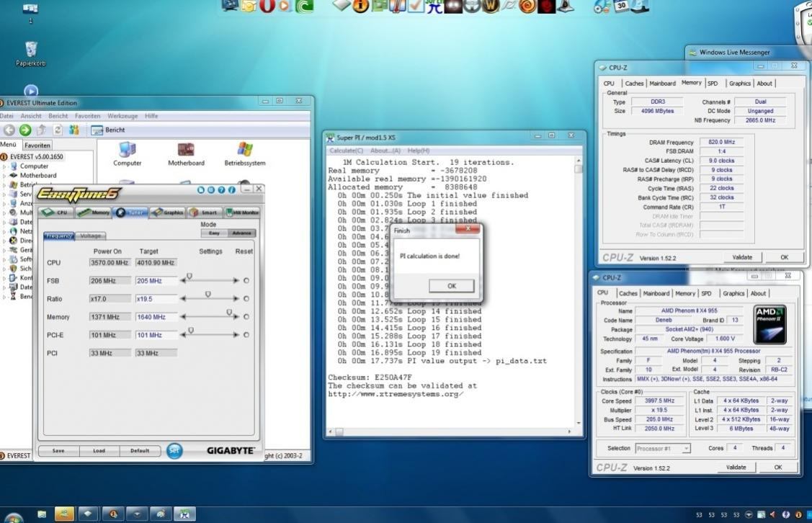Select the EVEREST v5.00.1650 root tree item
The width and height of the screenshot is (812, 523).
pyautogui.click(x=36, y=156)
